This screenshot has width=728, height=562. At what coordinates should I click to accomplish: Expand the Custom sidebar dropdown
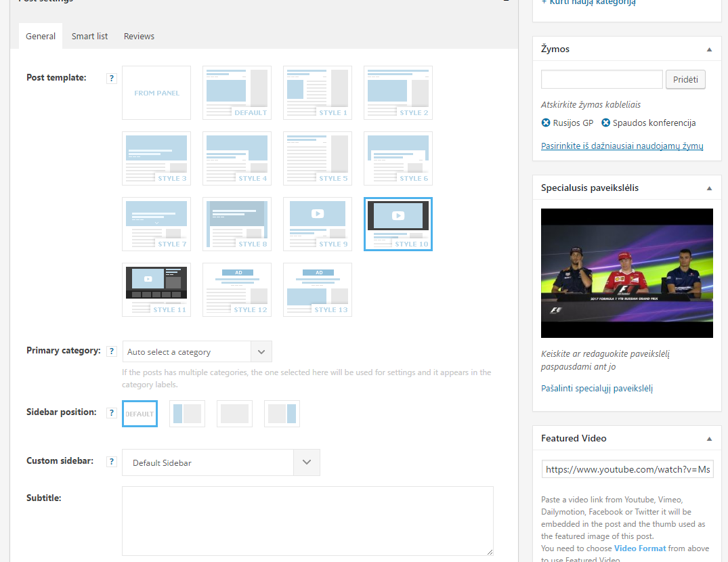(x=221, y=462)
